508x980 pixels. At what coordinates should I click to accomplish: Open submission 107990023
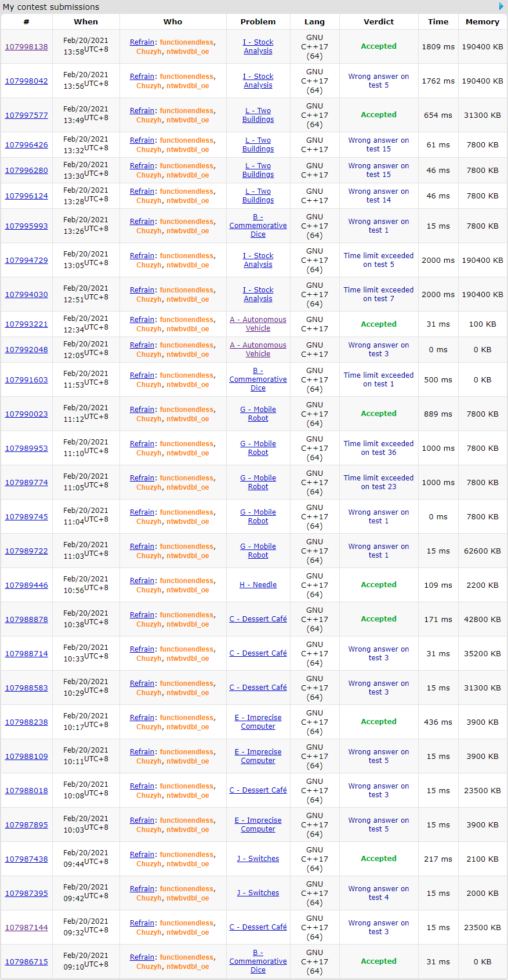coord(27,414)
